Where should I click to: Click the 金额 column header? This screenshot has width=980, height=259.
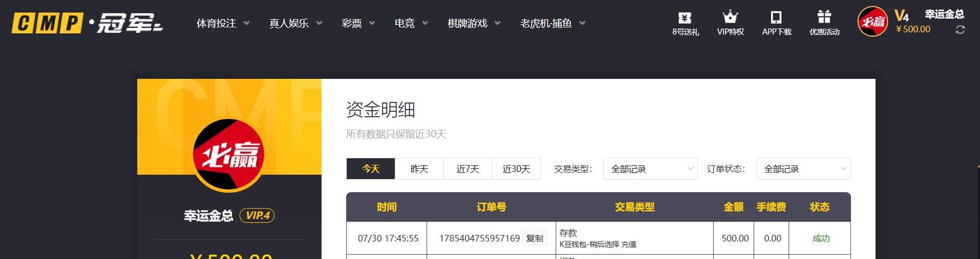733,207
